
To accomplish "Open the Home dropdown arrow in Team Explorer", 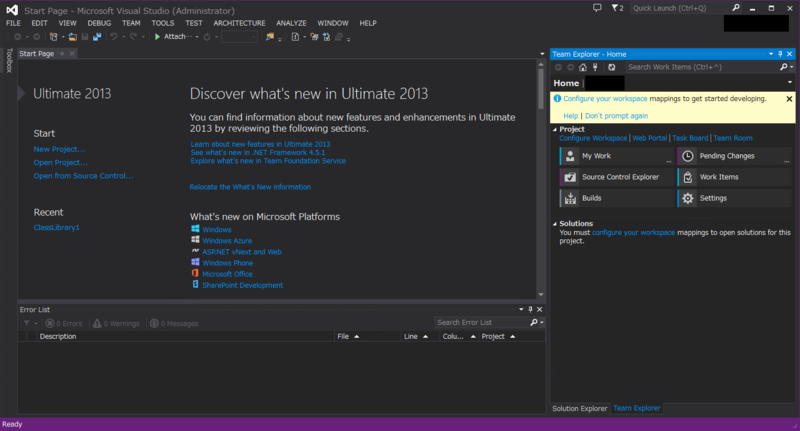I will tap(790, 83).
